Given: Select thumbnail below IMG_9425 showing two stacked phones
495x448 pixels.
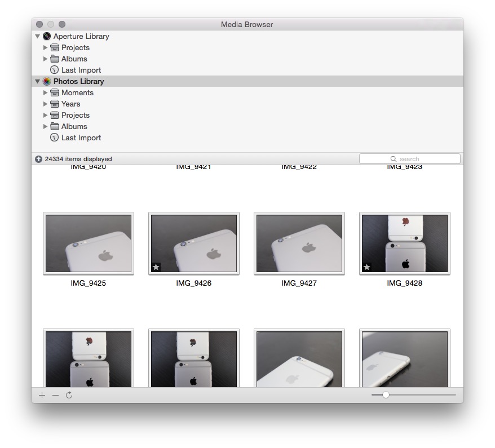Looking at the screenshot, I should point(89,358).
